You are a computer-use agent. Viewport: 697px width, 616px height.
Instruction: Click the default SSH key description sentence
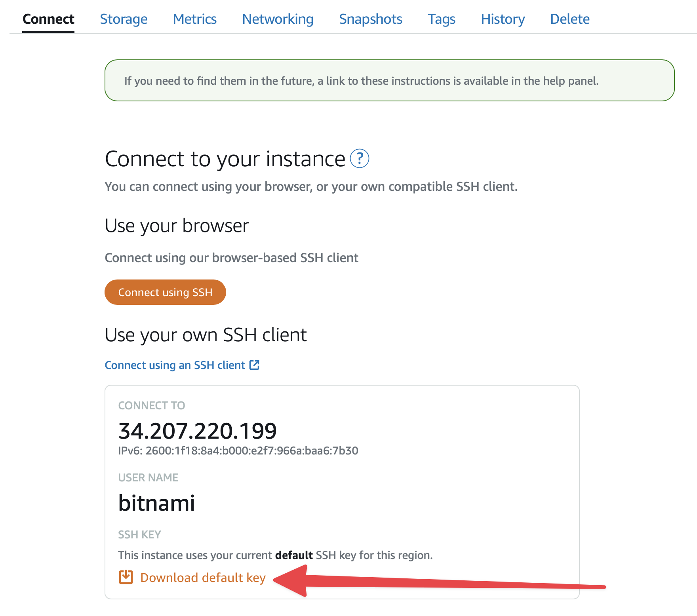[x=275, y=555]
